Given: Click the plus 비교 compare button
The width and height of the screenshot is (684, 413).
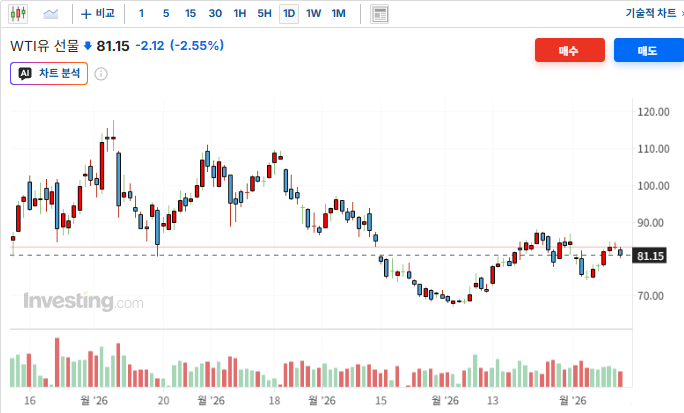Looking at the screenshot, I should point(98,14).
